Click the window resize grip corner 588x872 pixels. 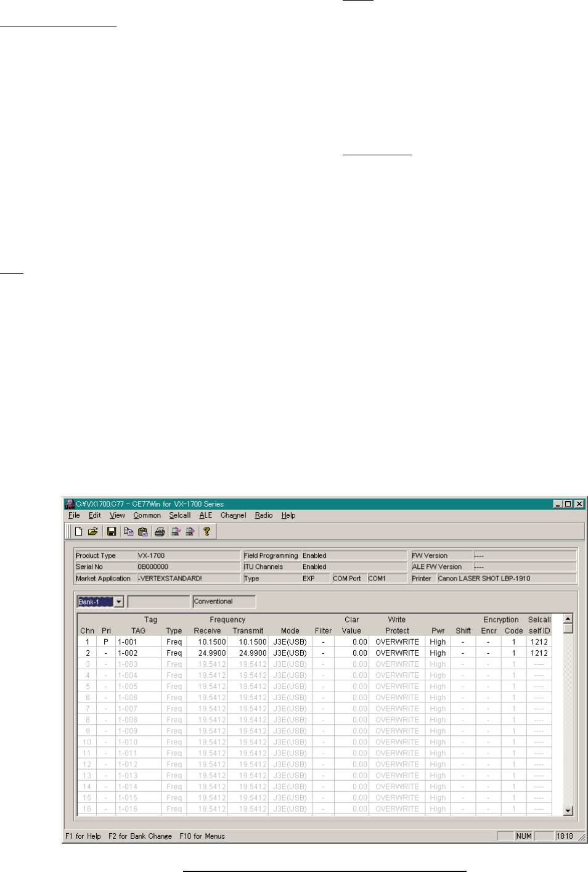click(x=581, y=837)
